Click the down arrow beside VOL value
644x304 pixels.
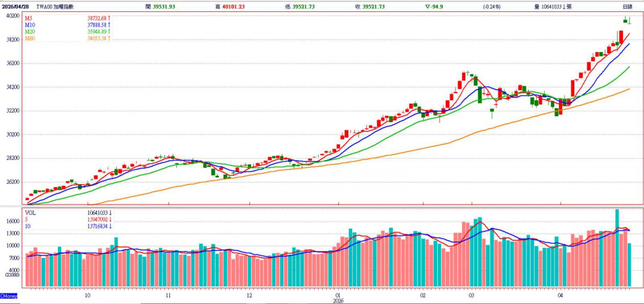pos(109,213)
